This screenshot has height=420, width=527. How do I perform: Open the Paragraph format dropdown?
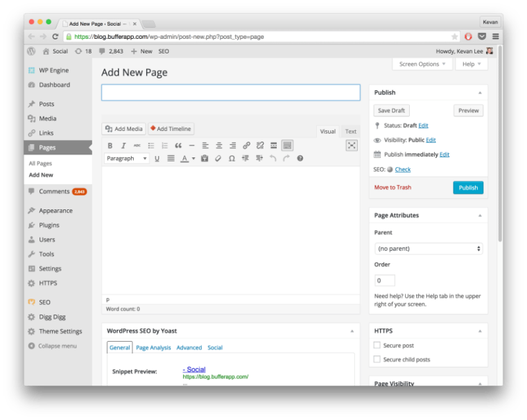tap(126, 159)
